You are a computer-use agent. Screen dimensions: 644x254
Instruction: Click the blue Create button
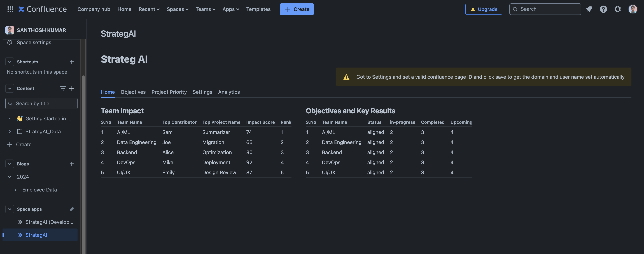coord(297,9)
